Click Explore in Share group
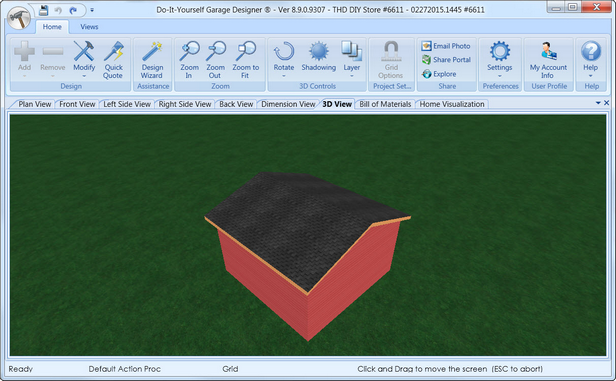 (x=439, y=74)
